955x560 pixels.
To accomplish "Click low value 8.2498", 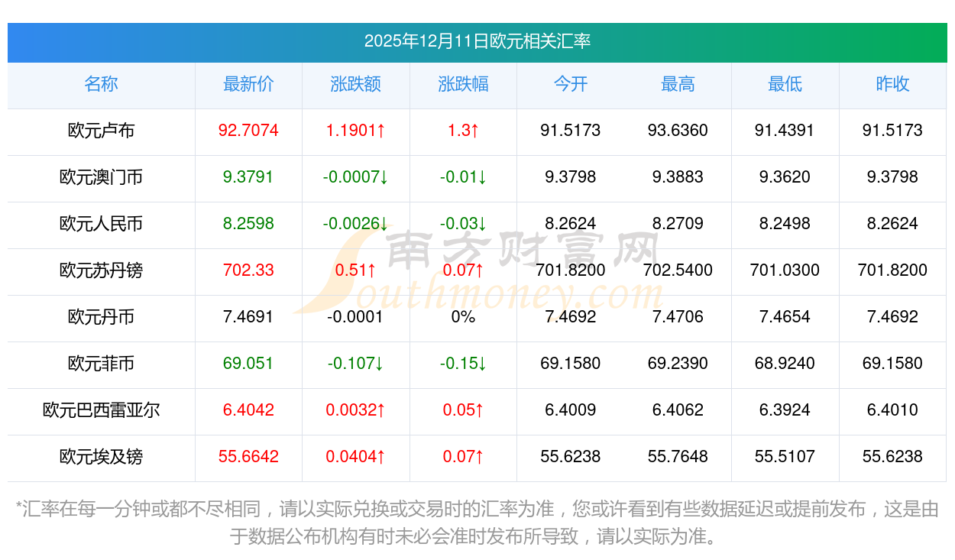I will (x=785, y=224).
